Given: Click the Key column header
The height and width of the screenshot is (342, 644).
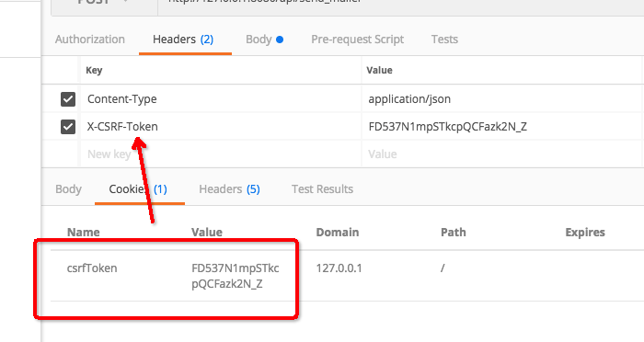Looking at the screenshot, I should pyautogui.click(x=94, y=70).
